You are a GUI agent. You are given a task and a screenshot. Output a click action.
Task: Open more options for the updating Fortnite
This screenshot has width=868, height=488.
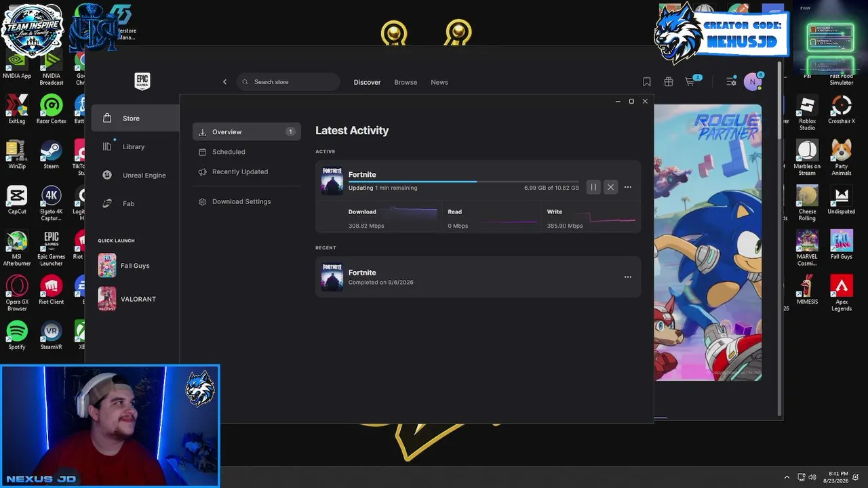click(x=627, y=187)
